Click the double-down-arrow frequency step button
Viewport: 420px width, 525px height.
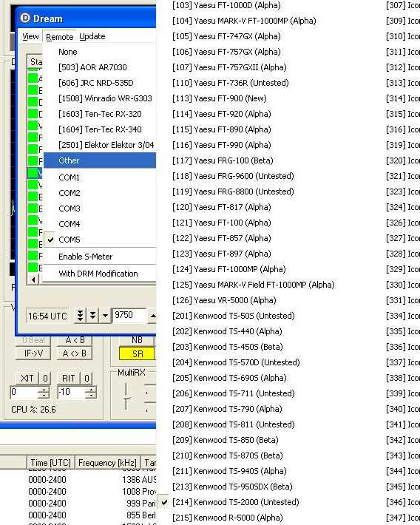(92, 316)
